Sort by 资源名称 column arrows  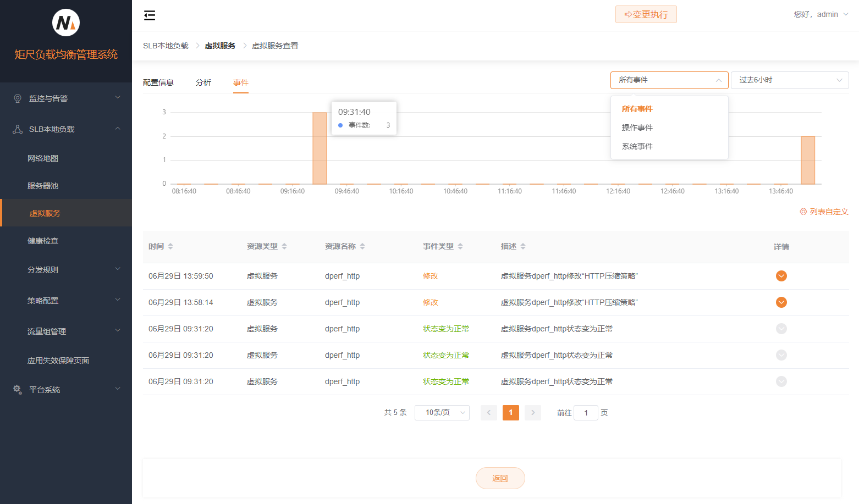tap(362, 246)
